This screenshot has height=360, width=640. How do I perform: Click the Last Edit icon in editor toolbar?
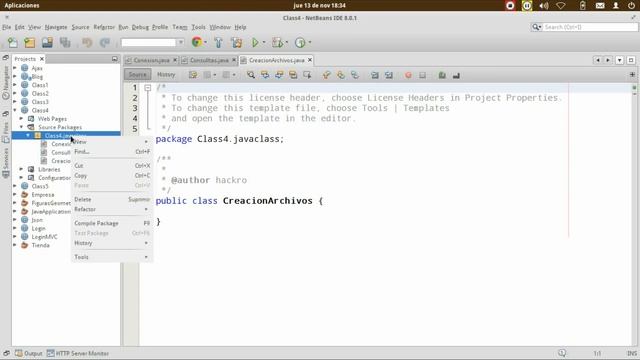[193, 75]
